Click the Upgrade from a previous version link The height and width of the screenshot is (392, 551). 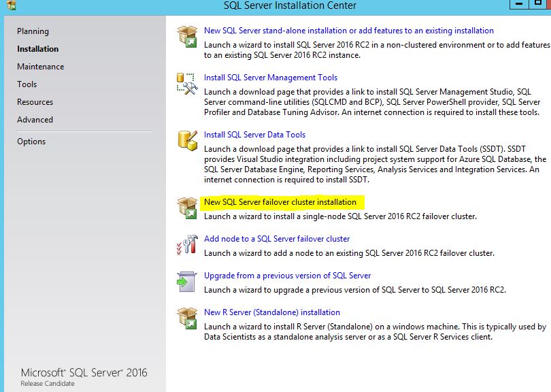coord(287,275)
